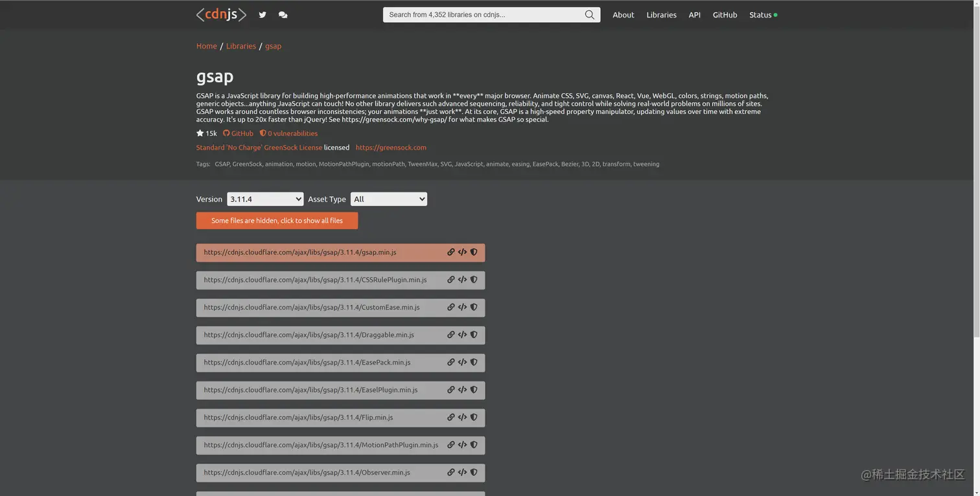The width and height of the screenshot is (980, 496).
Task: Copy URL link icon for CSSRulePlugin.min.js
Action: (451, 280)
